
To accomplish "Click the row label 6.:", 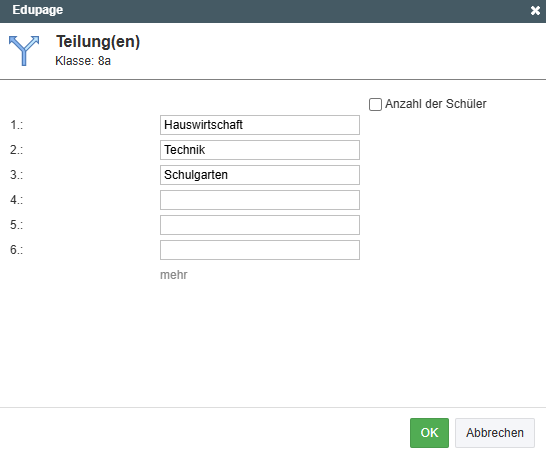I will click(16, 250).
